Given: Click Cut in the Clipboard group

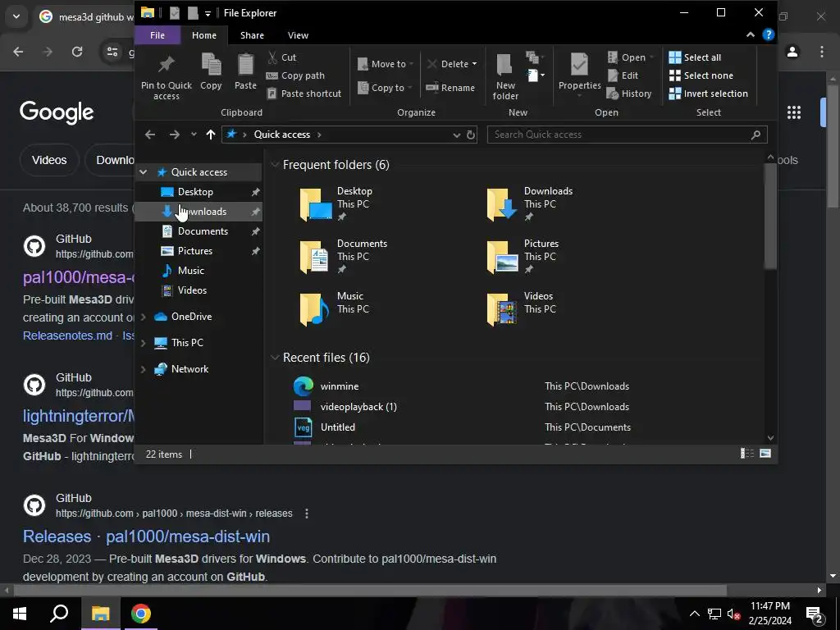Looking at the screenshot, I should tap(282, 57).
